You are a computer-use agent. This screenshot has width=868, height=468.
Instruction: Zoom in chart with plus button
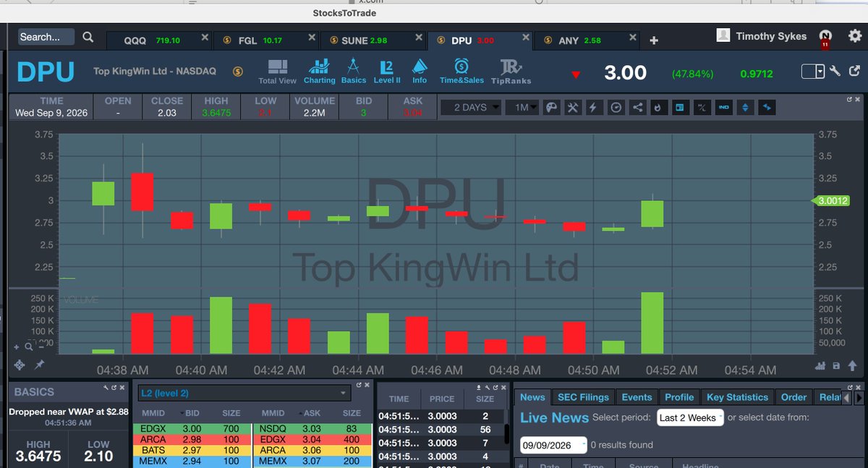(x=17, y=346)
